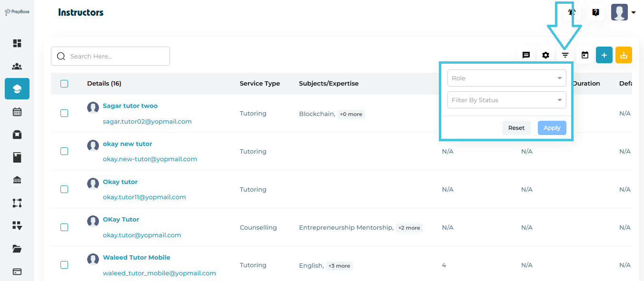The height and width of the screenshot is (281, 644).
Task: Click the blue plus add button
Action: 604,55
